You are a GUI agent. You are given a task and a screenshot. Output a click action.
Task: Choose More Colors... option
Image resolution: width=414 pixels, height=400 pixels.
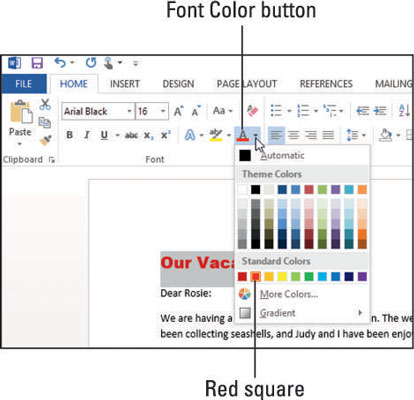tap(289, 294)
